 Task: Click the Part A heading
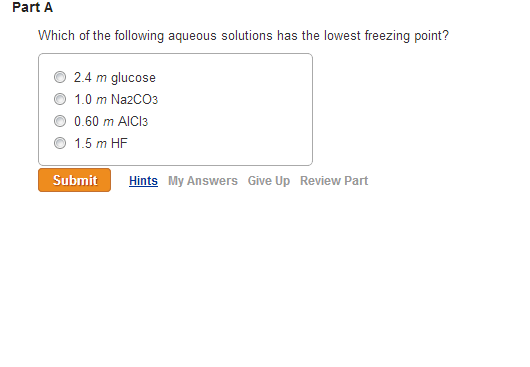coord(32,7)
